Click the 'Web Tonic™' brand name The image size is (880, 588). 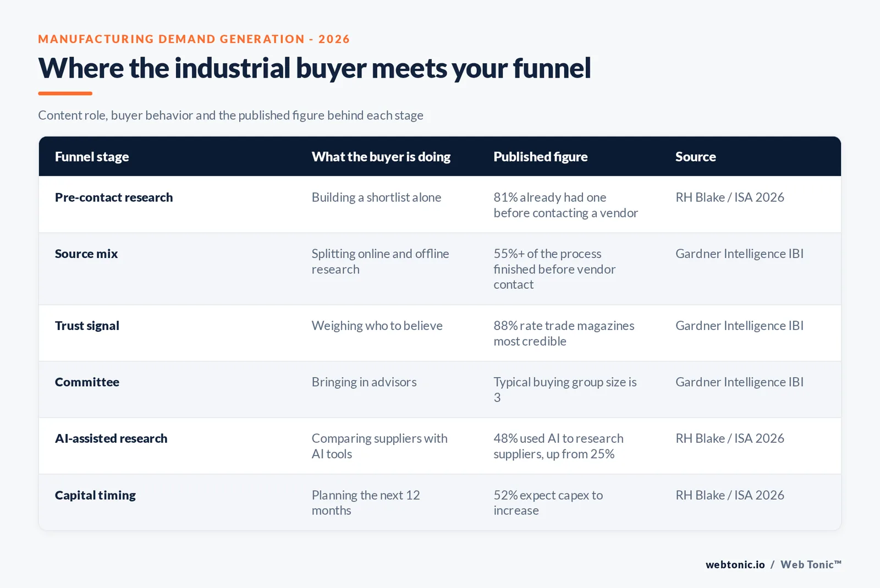point(811,564)
